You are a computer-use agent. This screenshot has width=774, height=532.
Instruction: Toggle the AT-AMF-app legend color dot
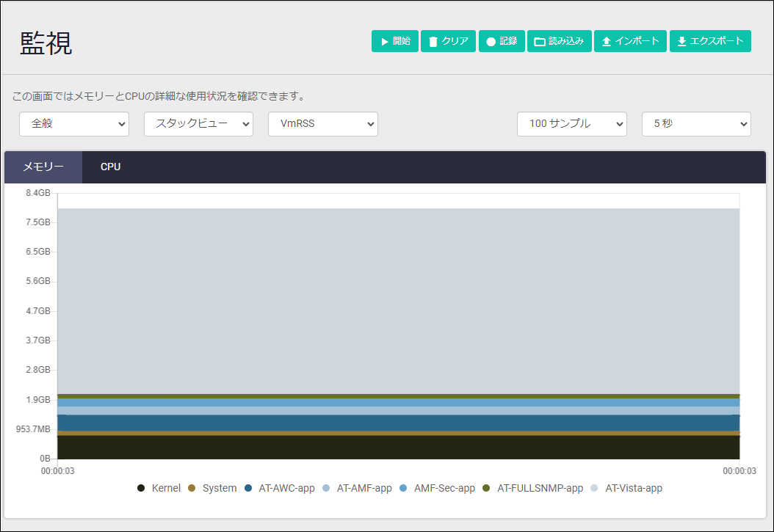[x=326, y=488]
